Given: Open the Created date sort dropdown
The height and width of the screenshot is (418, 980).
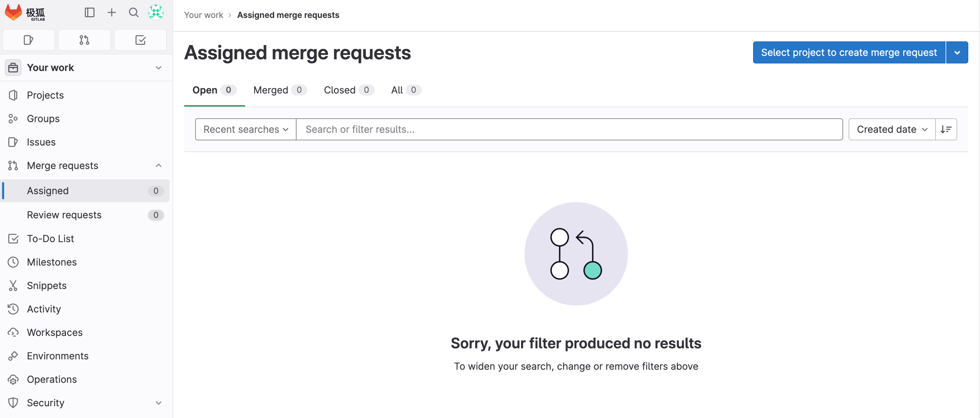Looking at the screenshot, I should (x=892, y=129).
